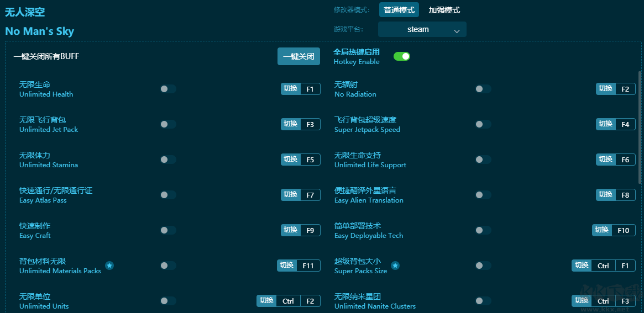Viewport: 644px width, 313px height.
Task: Disable the global Hotkey Enable switch
Action: pyautogui.click(x=402, y=56)
